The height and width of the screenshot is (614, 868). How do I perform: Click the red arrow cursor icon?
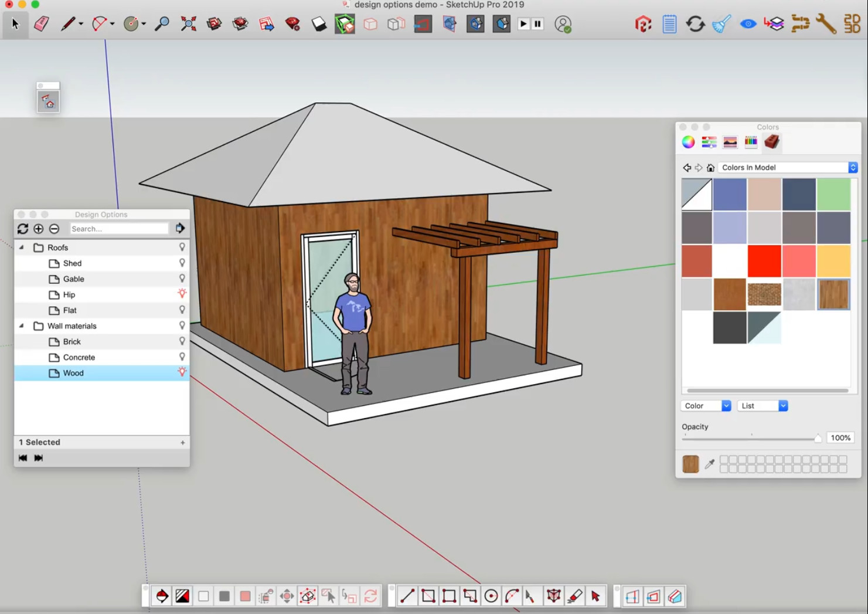[595, 596]
